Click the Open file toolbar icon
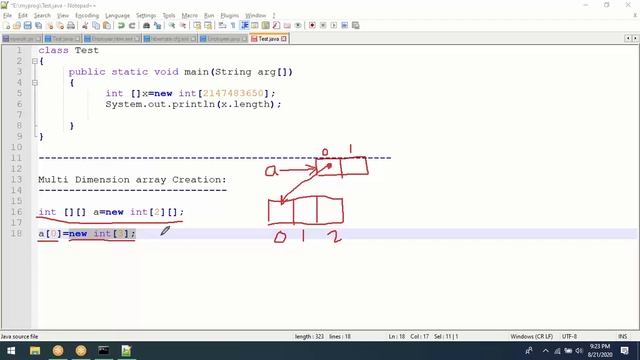Image resolution: width=640 pixels, height=360 pixels. point(17,25)
